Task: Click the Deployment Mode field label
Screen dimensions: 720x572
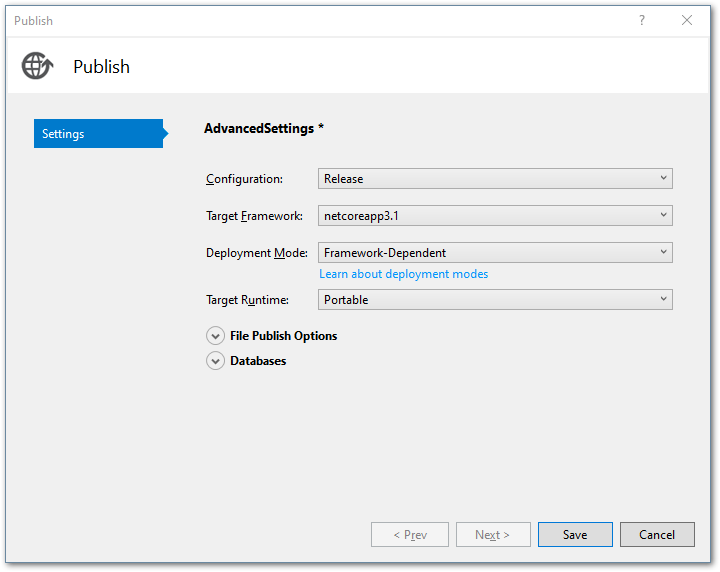Action: [256, 253]
